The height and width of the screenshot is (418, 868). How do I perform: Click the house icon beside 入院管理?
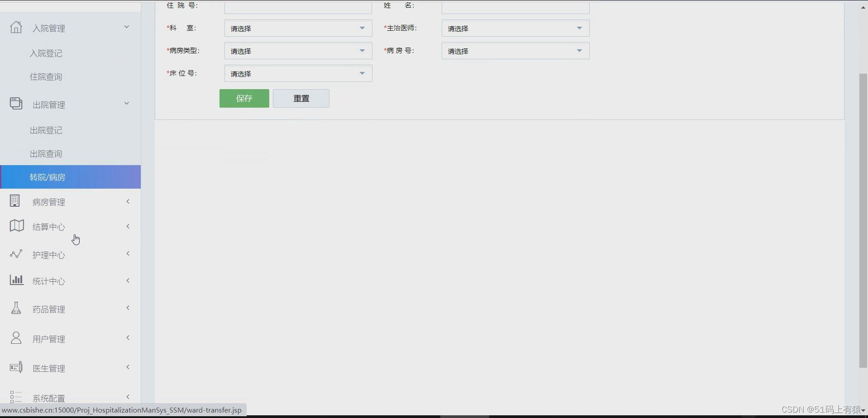(16, 27)
